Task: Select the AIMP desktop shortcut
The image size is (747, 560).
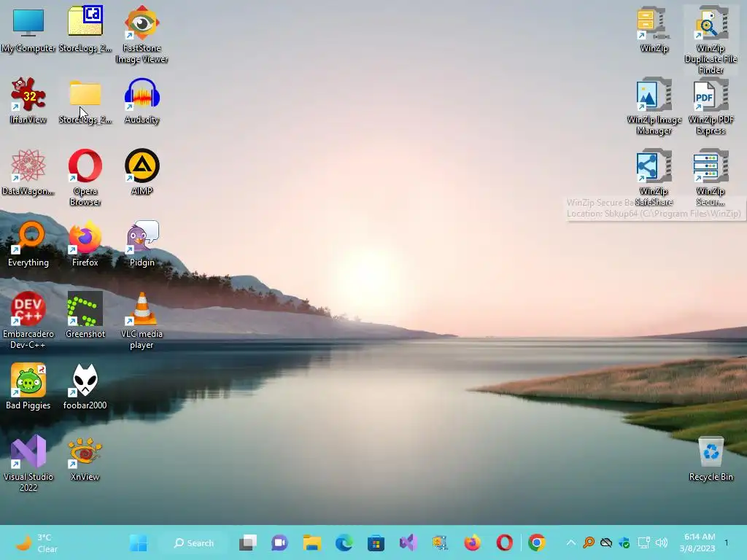Action: (x=142, y=173)
